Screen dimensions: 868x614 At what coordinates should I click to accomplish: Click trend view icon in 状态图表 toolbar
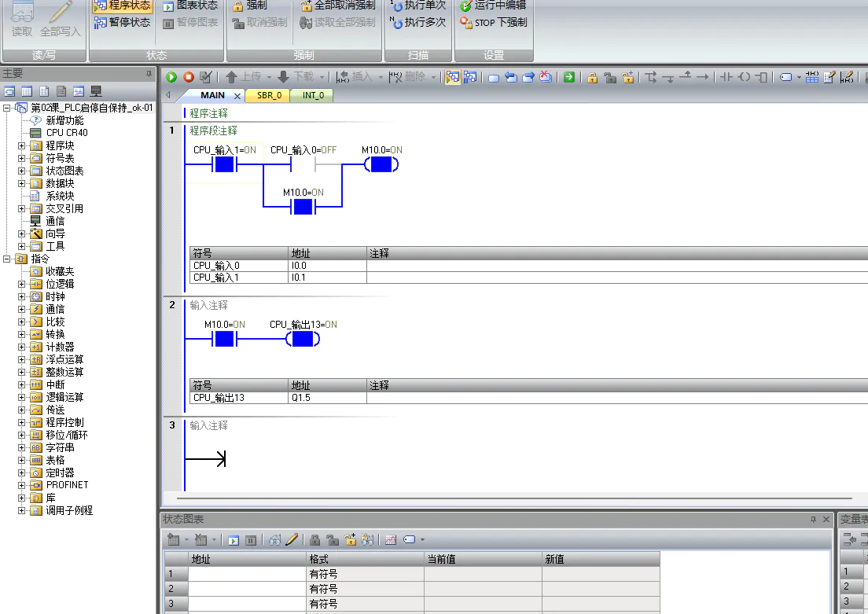pos(391,540)
